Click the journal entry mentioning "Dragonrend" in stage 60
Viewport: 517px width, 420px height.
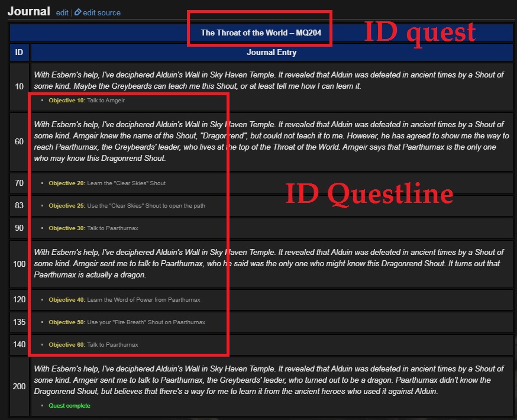coord(271,141)
